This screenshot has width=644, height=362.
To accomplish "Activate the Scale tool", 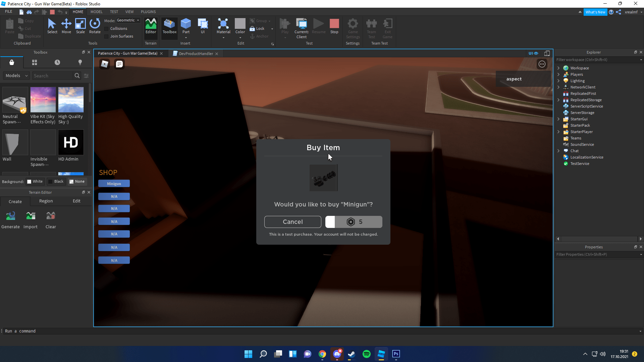I will pyautogui.click(x=80, y=26).
